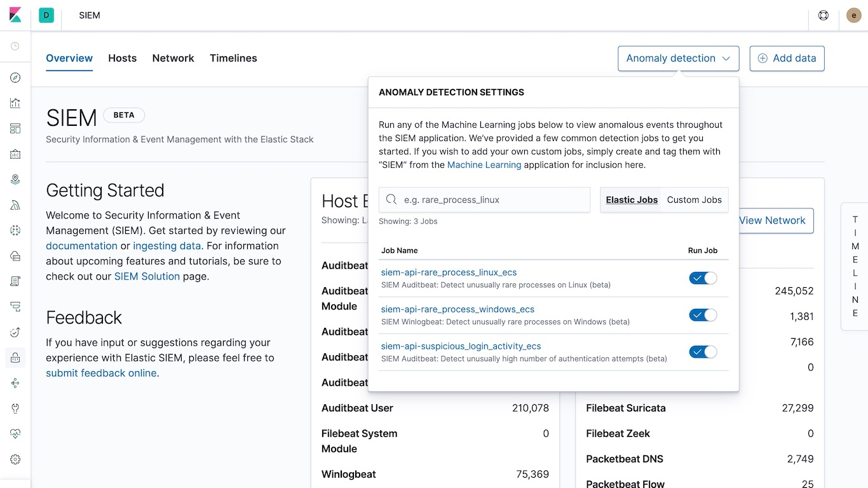
Task: Open the vertical TIMELINE flyout handle
Action: pos(855,266)
